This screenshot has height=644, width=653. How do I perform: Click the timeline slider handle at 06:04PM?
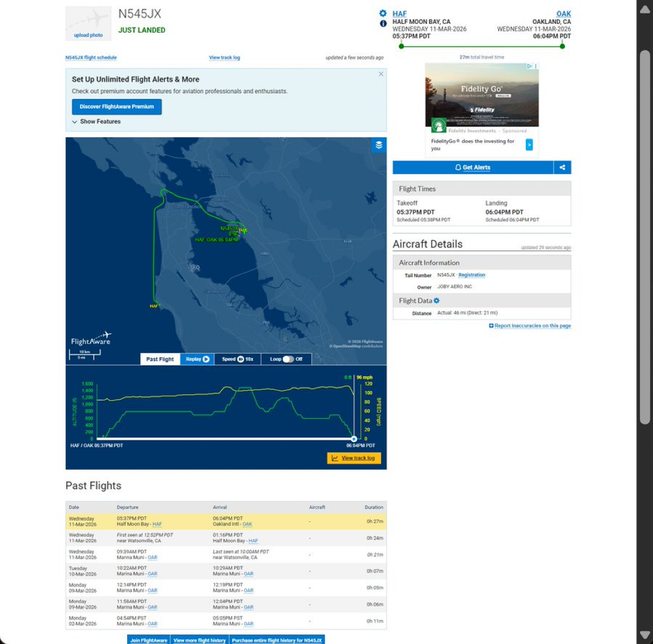[x=354, y=439]
